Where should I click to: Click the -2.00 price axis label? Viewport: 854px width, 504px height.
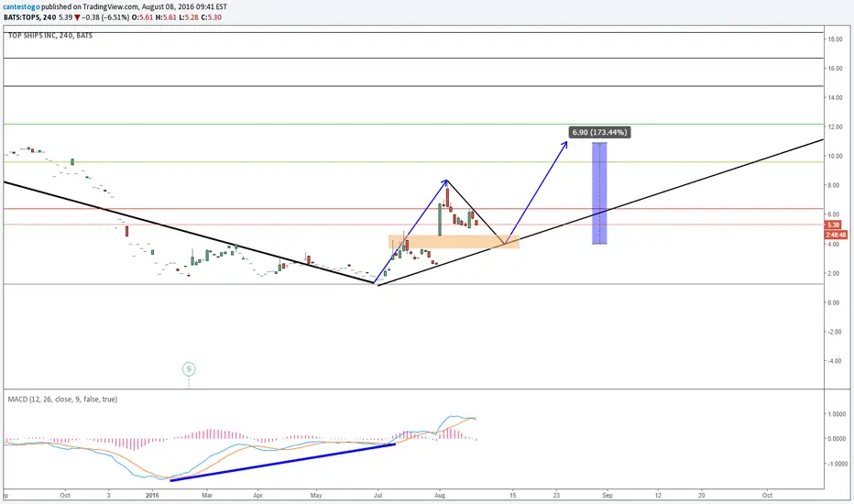tap(835, 332)
